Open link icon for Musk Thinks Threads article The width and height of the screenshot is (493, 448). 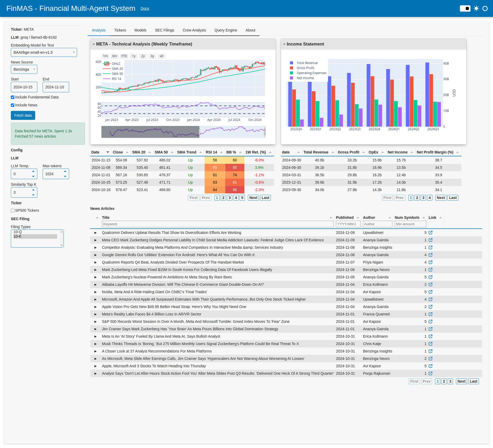coord(431,344)
